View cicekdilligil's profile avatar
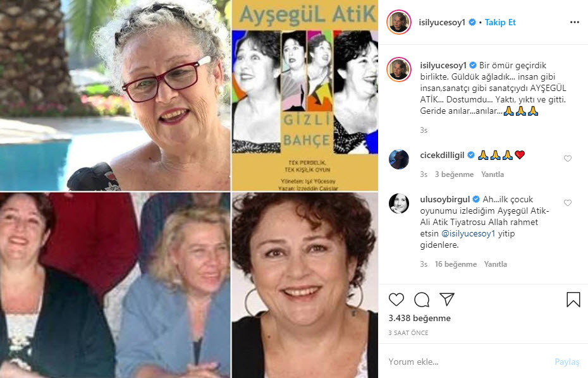This screenshot has width=588, height=378. tap(399, 159)
